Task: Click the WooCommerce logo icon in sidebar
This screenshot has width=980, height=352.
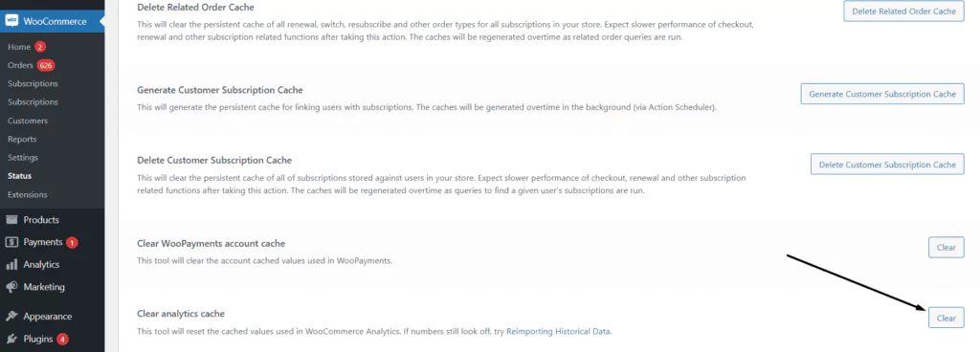Action: (11, 21)
